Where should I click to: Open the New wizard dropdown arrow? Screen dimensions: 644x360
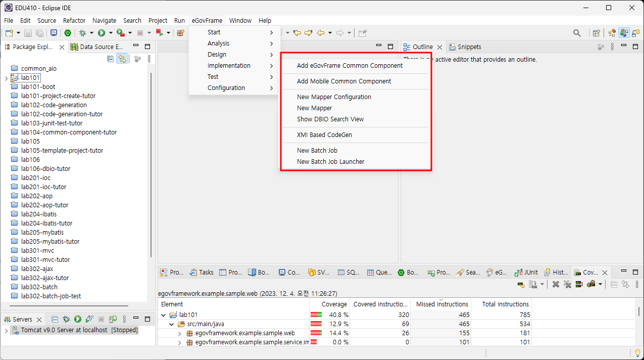pos(18,33)
